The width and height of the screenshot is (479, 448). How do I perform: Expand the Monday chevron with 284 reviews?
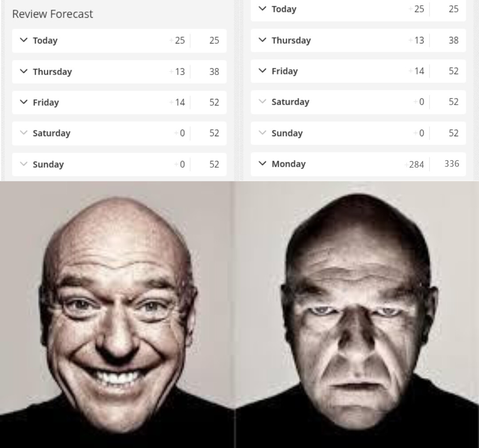(x=262, y=164)
